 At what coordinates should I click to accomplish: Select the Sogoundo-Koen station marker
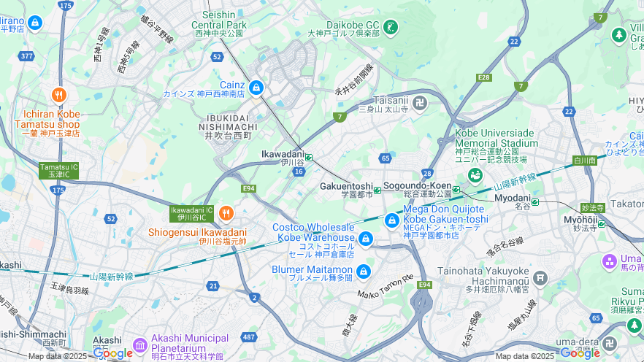point(456,189)
